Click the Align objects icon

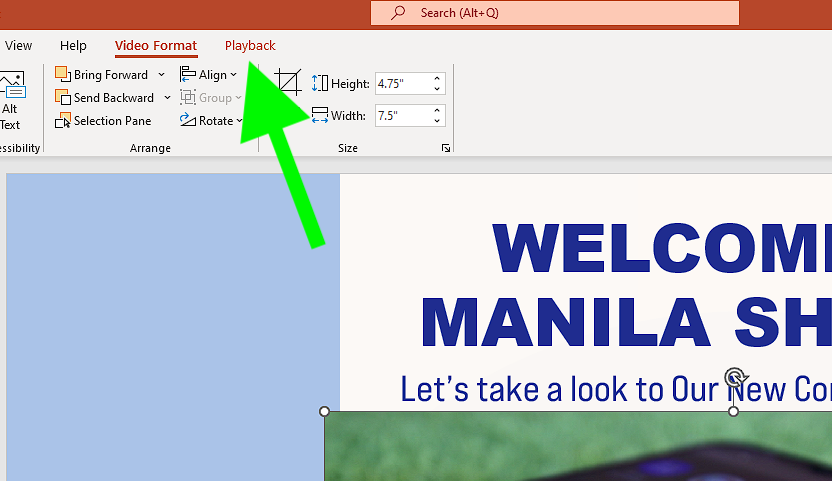pos(188,74)
